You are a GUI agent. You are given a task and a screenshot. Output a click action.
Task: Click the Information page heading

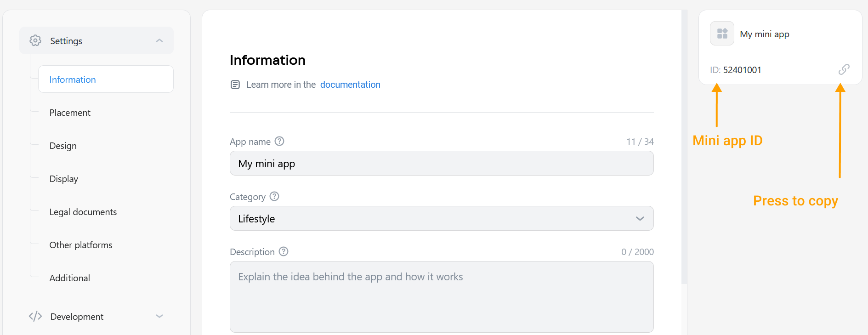pyautogui.click(x=267, y=60)
